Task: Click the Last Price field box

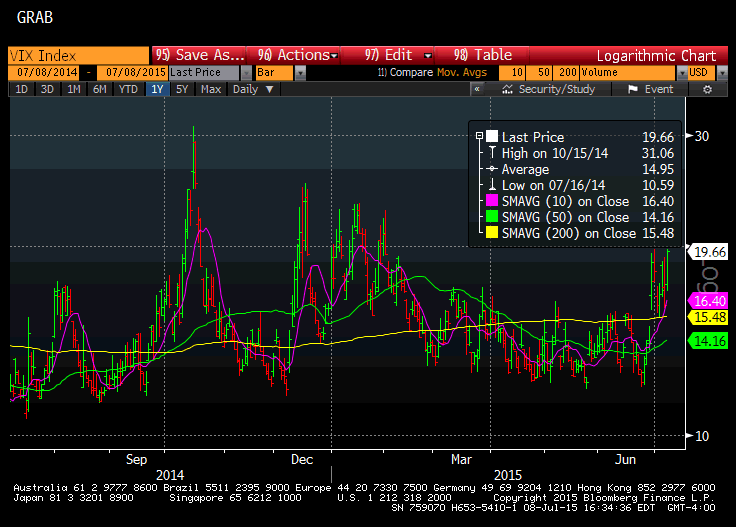Action: pos(204,72)
